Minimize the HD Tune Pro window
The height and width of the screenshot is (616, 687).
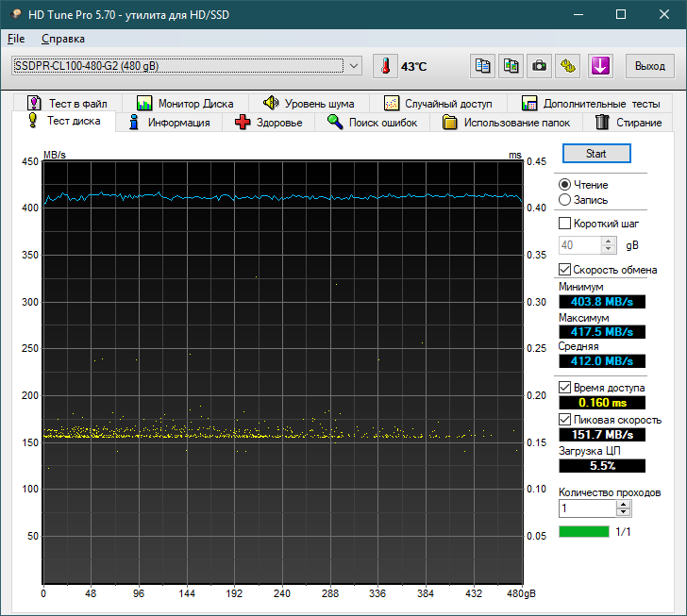click(x=578, y=14)
